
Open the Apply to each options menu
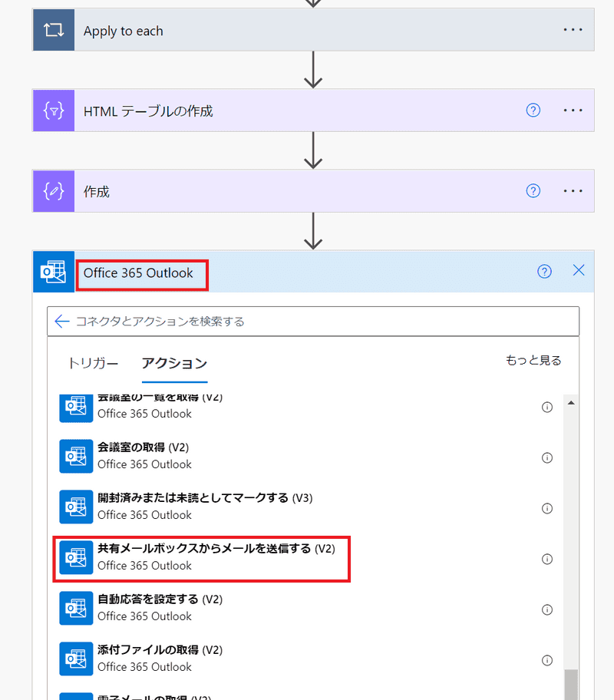click(x=573, y=30)
